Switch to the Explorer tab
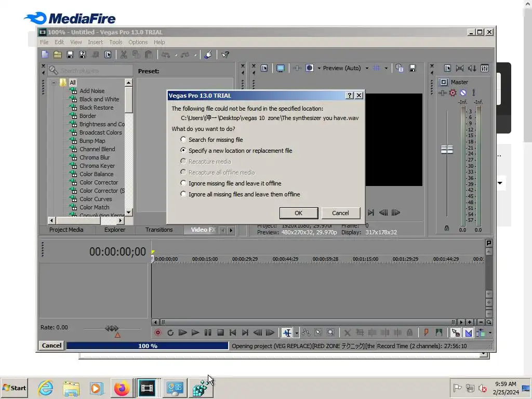The width and height of the screenshot is (532, 399). pyautogui.click(x=115, y=230)
